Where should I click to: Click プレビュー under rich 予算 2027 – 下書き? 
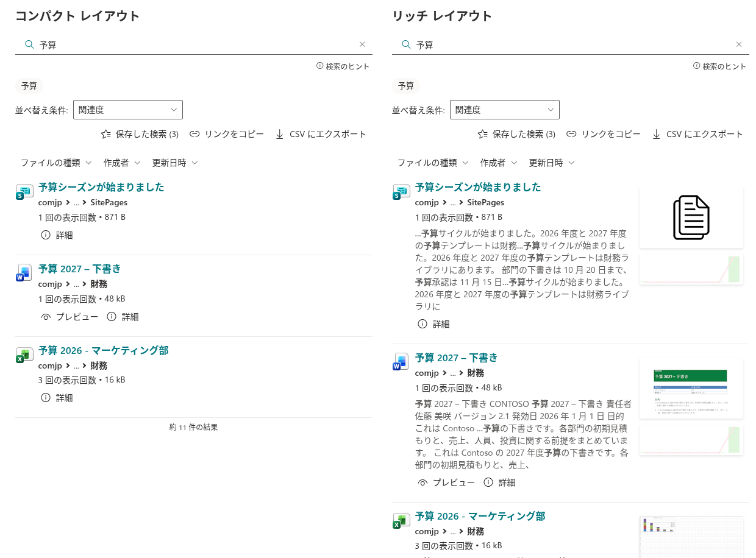[446, 482]
